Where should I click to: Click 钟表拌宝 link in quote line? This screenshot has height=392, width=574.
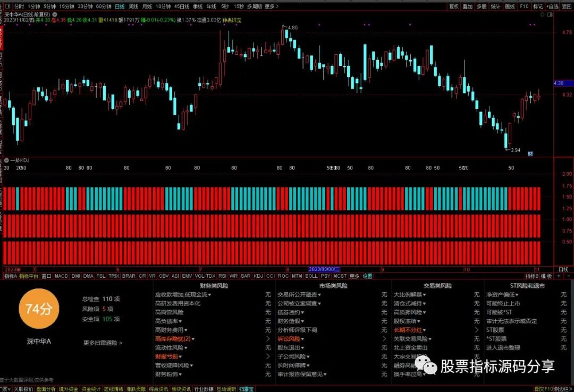[232, 21]
